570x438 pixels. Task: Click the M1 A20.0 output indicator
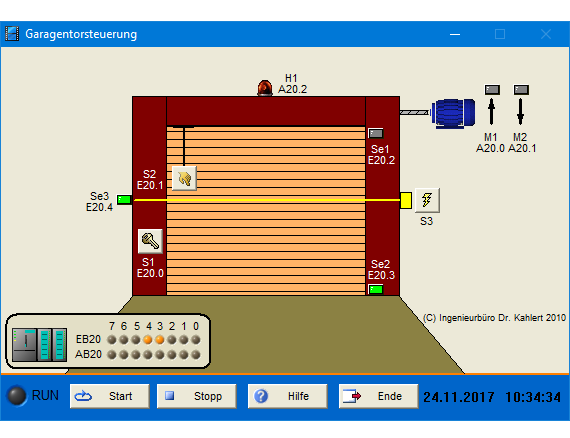click(492, 89)
